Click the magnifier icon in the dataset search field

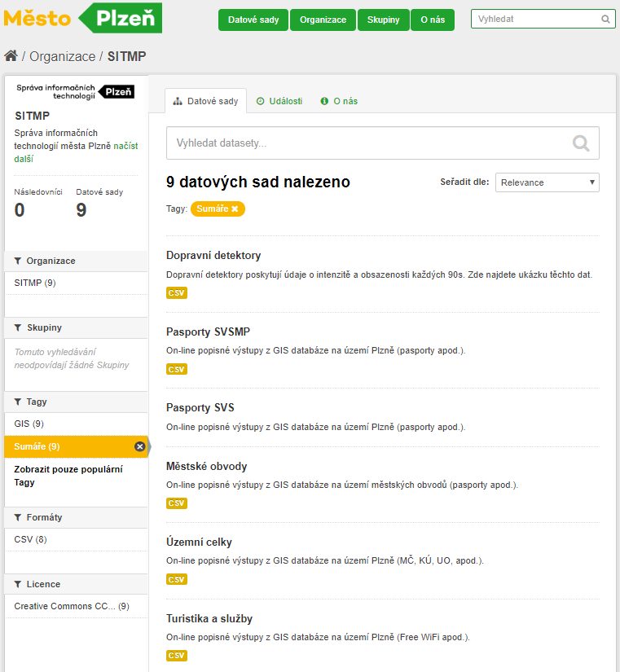[581, 143]
